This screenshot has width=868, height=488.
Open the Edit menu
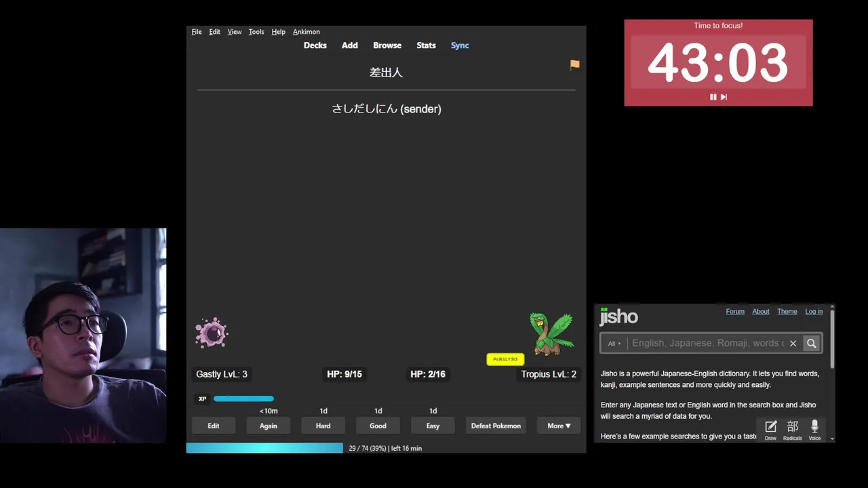point(214,32)
